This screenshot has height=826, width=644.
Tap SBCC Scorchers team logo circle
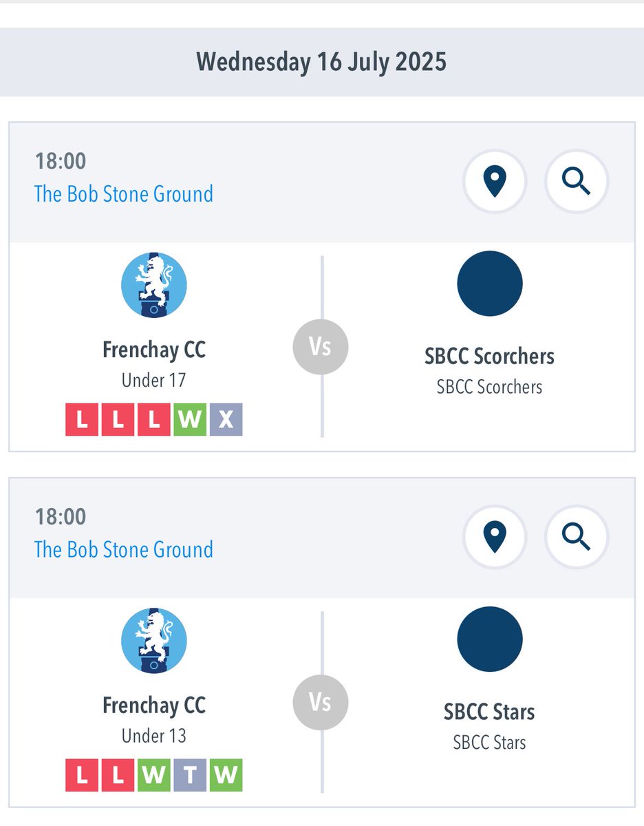(490, 284)
